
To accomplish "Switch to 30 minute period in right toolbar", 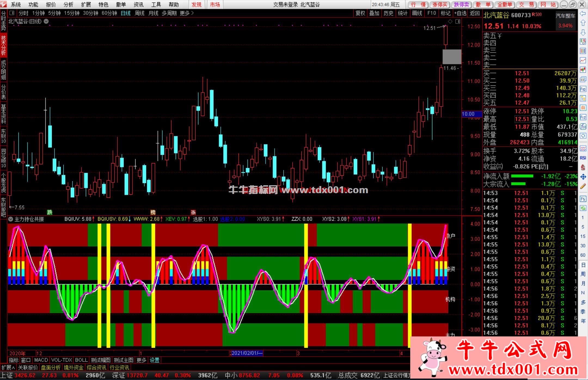I will 583,246.
